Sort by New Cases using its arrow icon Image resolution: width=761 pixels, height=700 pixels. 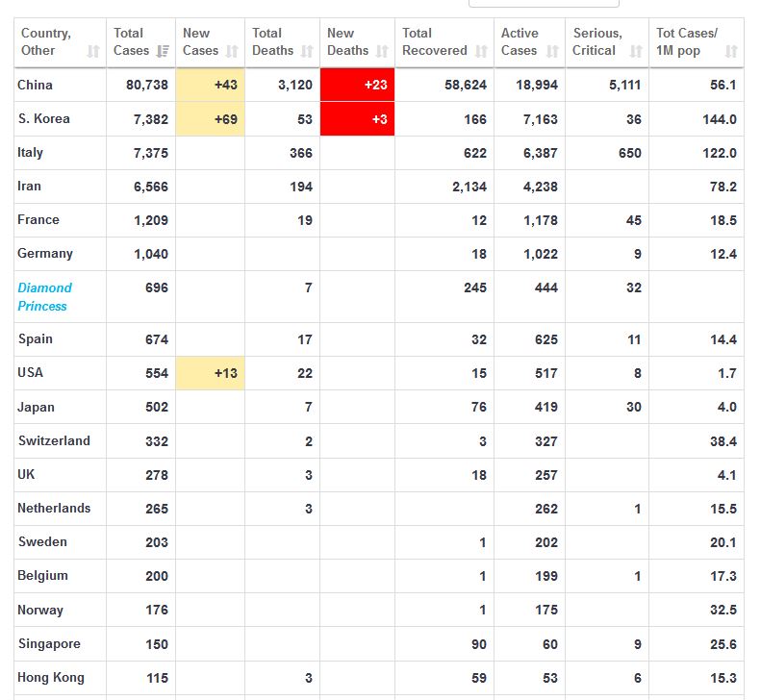232,51
